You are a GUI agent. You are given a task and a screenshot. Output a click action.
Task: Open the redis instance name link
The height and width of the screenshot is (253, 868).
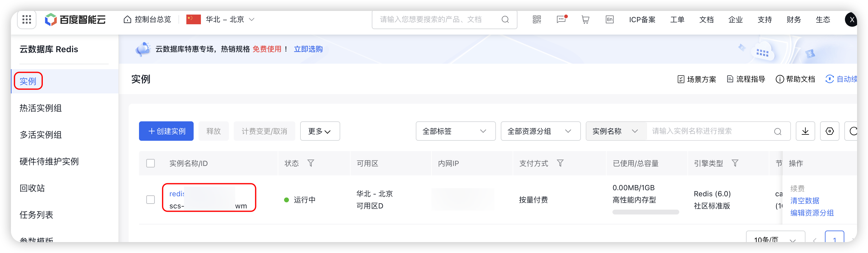click(177, 194)
